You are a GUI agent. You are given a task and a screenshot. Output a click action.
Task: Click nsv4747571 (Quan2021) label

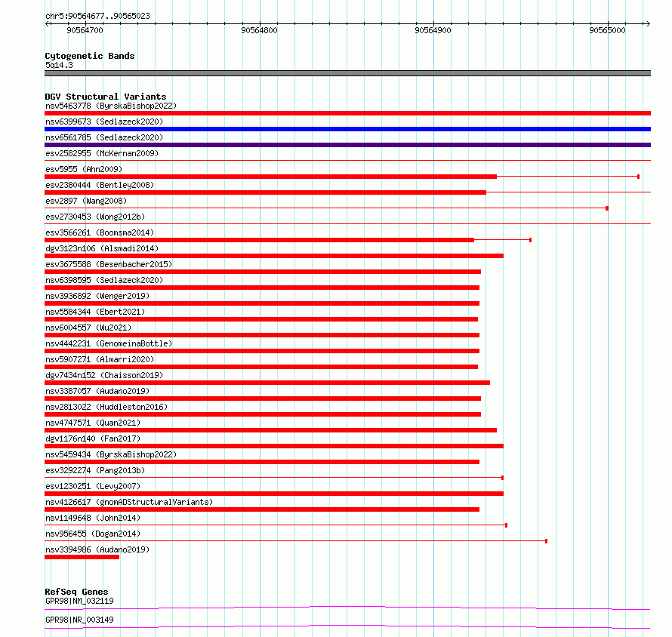click(93, 423)
